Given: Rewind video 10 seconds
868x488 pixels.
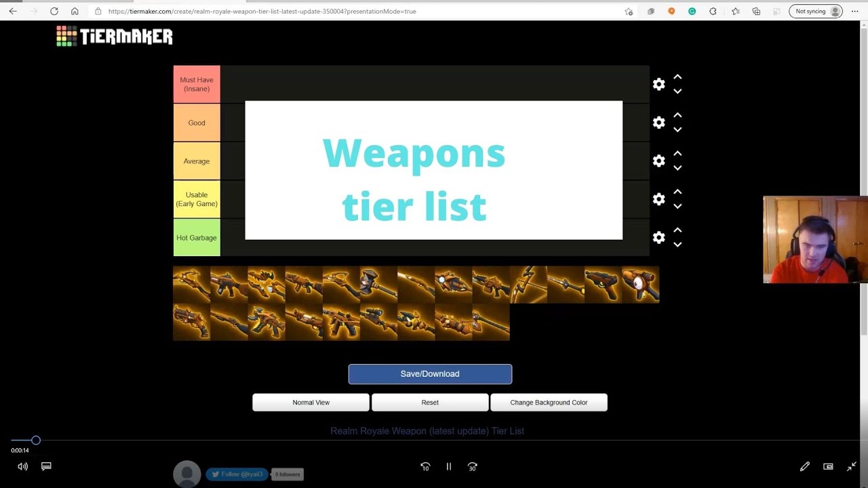Looking at the screenshot, I should 425,466.
